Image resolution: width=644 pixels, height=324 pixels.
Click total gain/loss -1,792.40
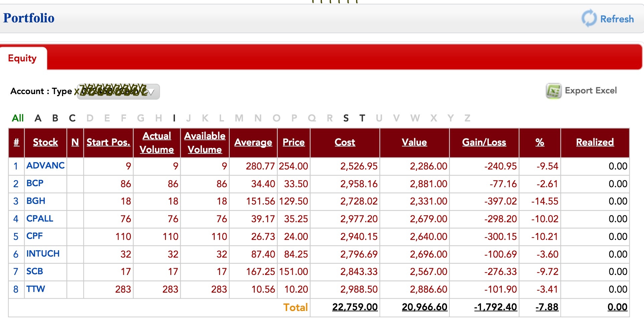tap(495, 307)
